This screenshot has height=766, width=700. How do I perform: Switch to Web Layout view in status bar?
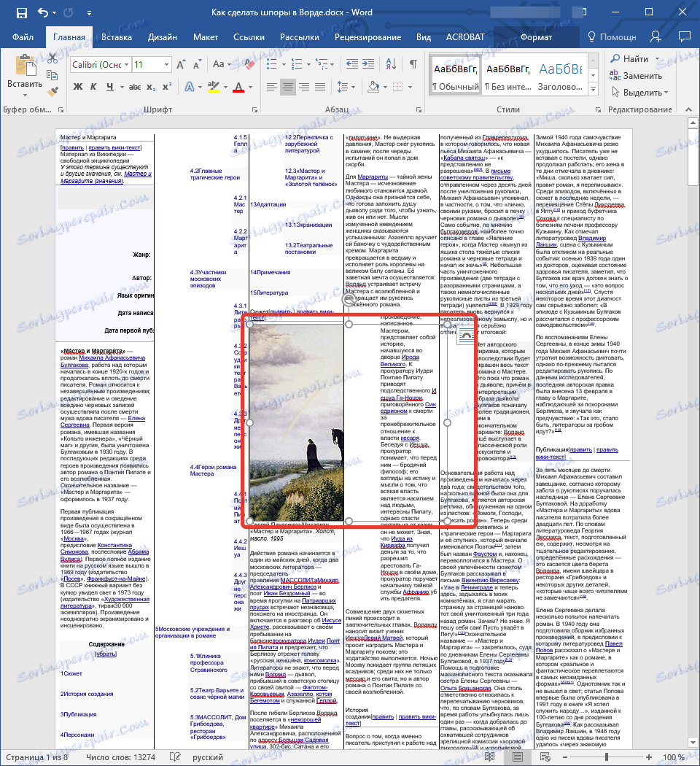[545, 757]
